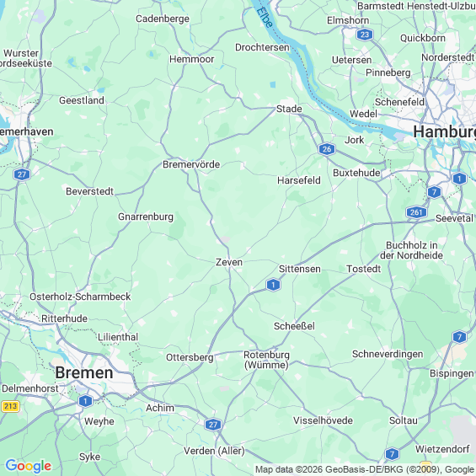This screenshot has width=476, height=476.
Task: Select the Rotenburg (Wümme) label
Action: [266, 360]
